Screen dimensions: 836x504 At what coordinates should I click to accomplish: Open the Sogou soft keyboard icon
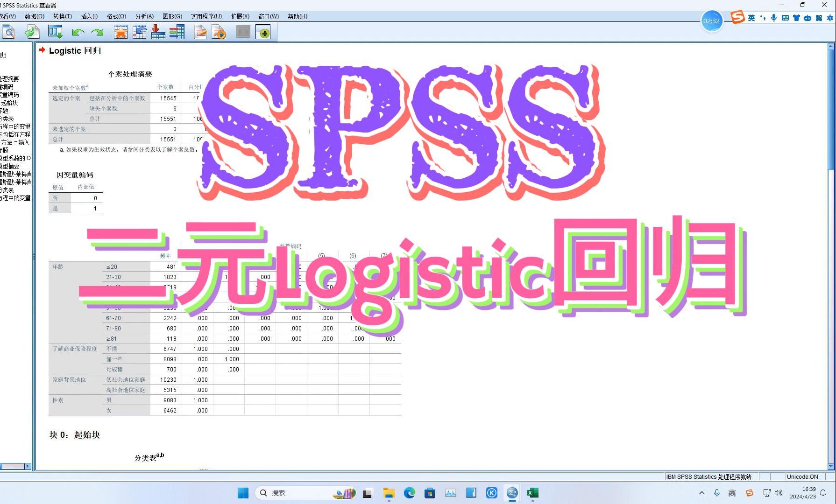(x=785, y=18)
